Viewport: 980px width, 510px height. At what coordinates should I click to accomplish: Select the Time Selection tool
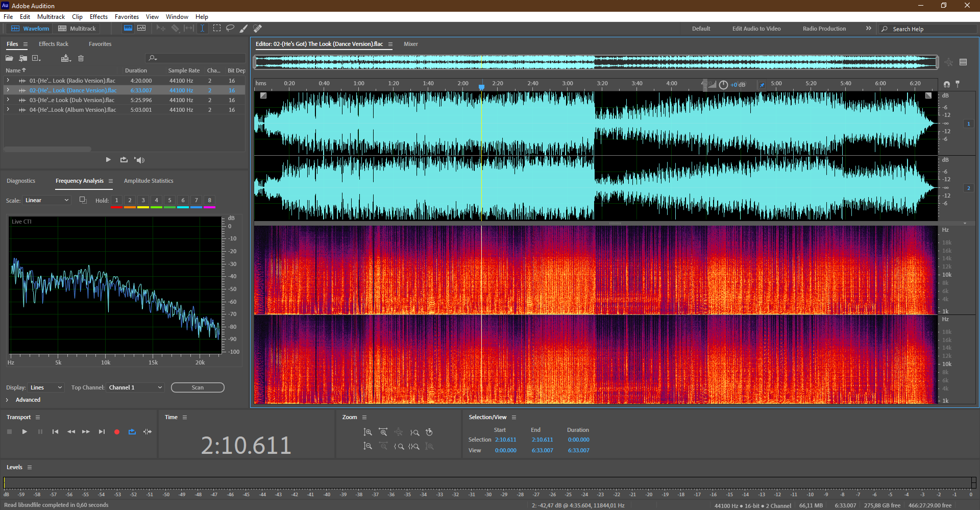click(202, 29)
